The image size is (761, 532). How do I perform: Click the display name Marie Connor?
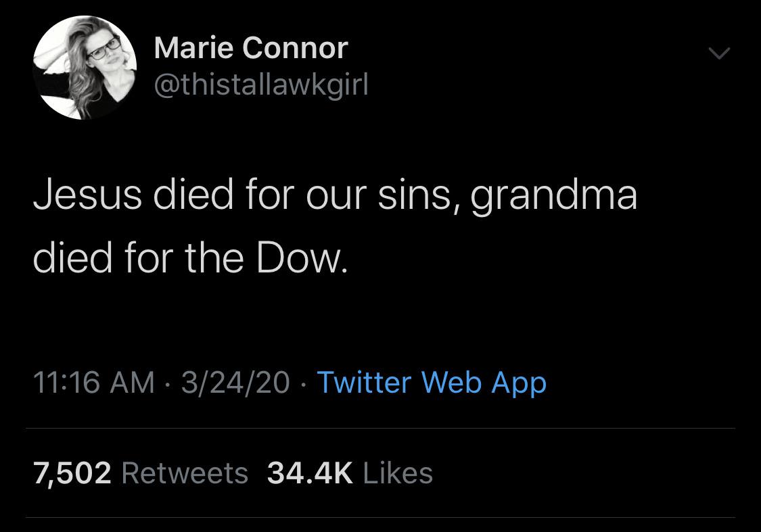250,47
